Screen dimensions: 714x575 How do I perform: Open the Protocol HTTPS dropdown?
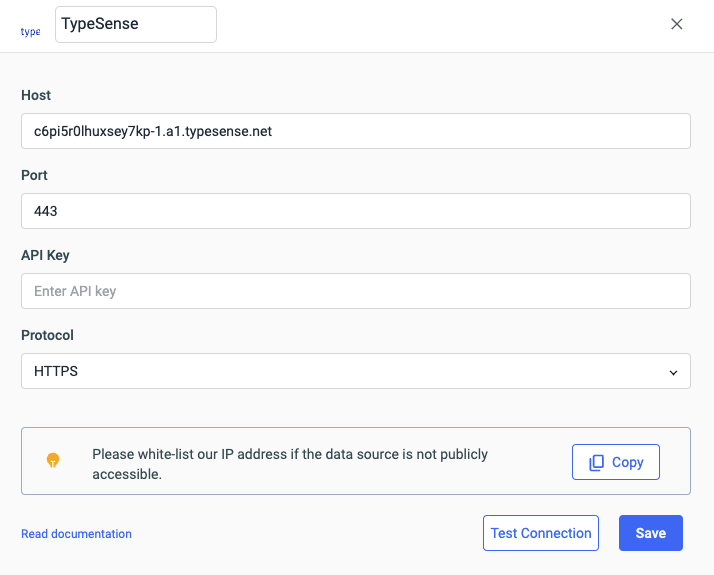pos(356,371)
